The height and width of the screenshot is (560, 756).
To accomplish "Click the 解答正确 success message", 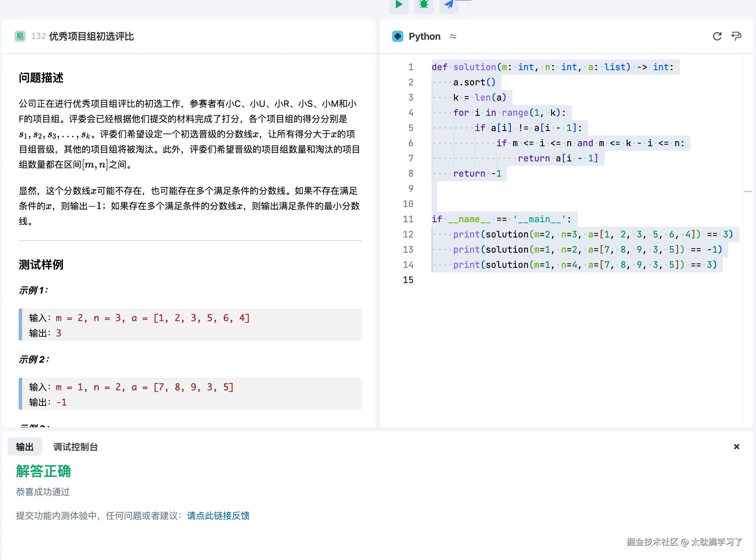I will pos(43,471).
